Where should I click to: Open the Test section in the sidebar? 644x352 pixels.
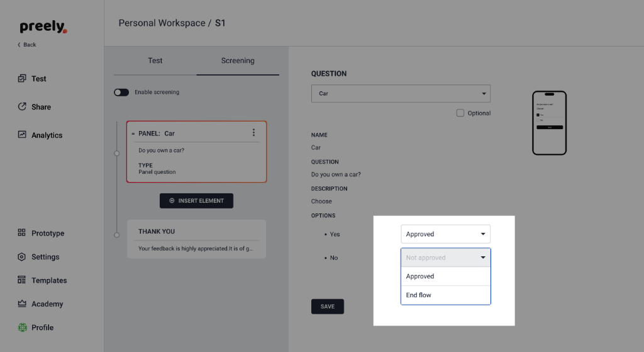tap(32, 79)
